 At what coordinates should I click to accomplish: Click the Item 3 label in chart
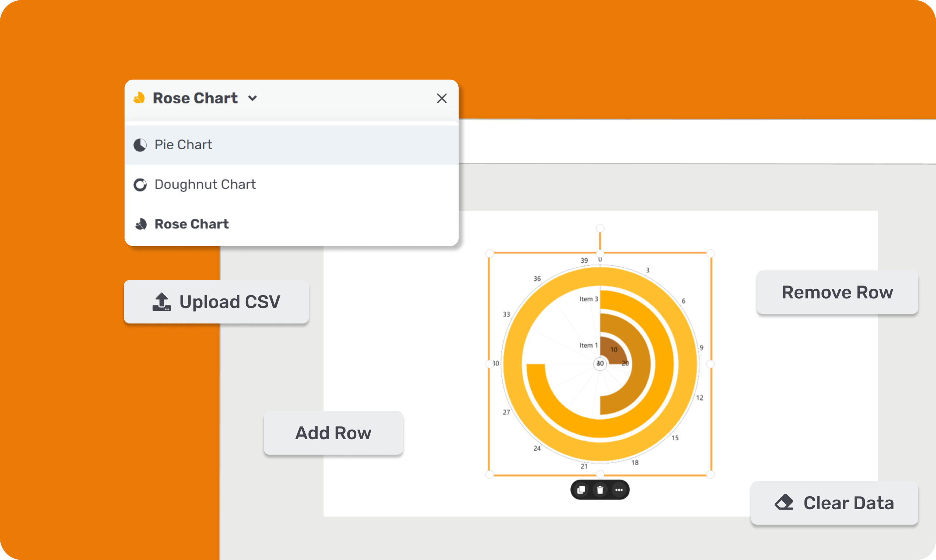click(x=589, y=299)
